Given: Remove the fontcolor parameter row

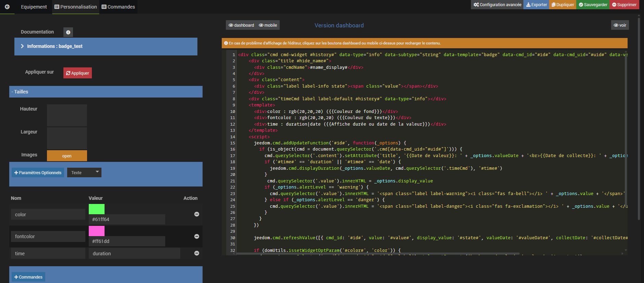Looking at the screenshot, I should pos(197,236).
